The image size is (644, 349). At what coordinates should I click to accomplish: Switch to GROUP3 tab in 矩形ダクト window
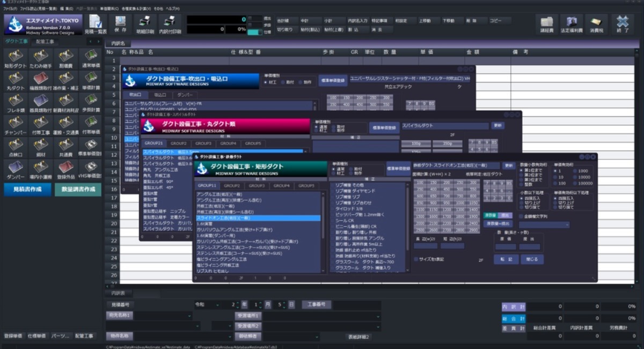coord(257,186)
